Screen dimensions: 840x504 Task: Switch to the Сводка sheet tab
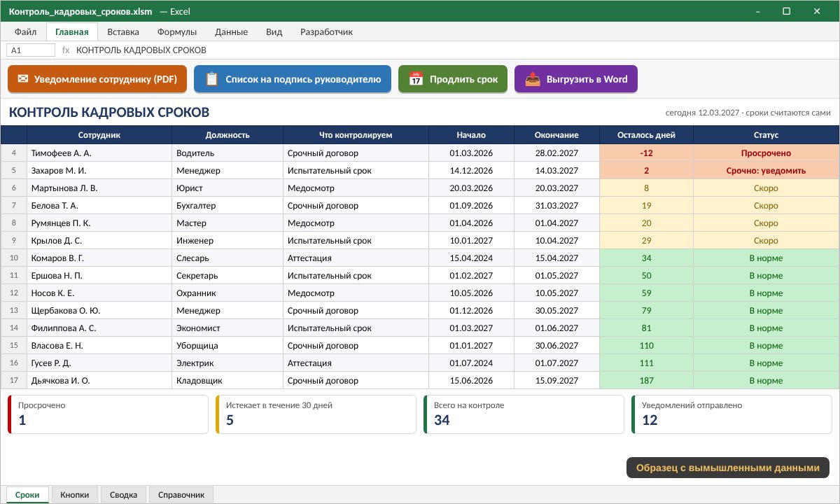123,495
